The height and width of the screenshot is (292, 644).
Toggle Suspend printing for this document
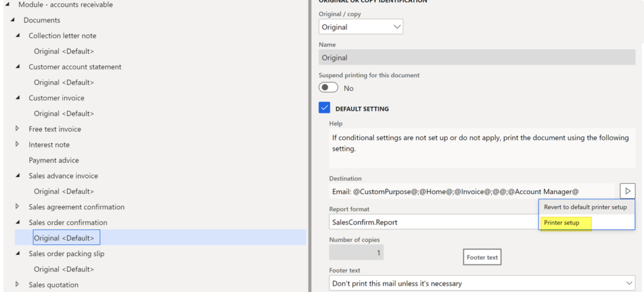(x=328, y=88)
